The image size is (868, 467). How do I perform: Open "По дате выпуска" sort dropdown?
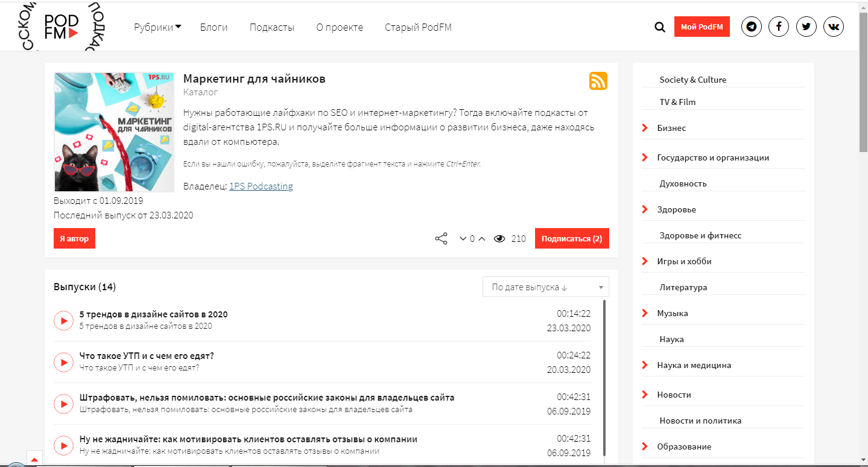pos(545,287)
